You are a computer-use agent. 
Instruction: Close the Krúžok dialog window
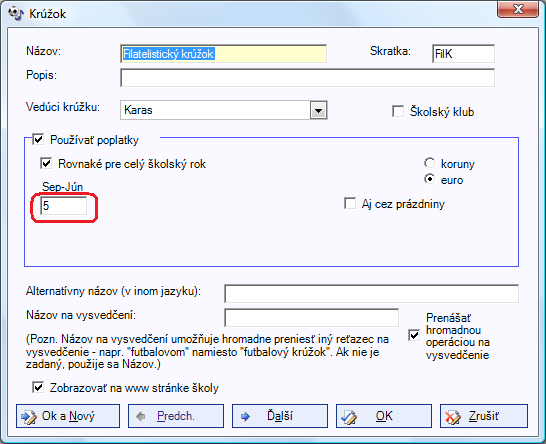click(518, 9)
